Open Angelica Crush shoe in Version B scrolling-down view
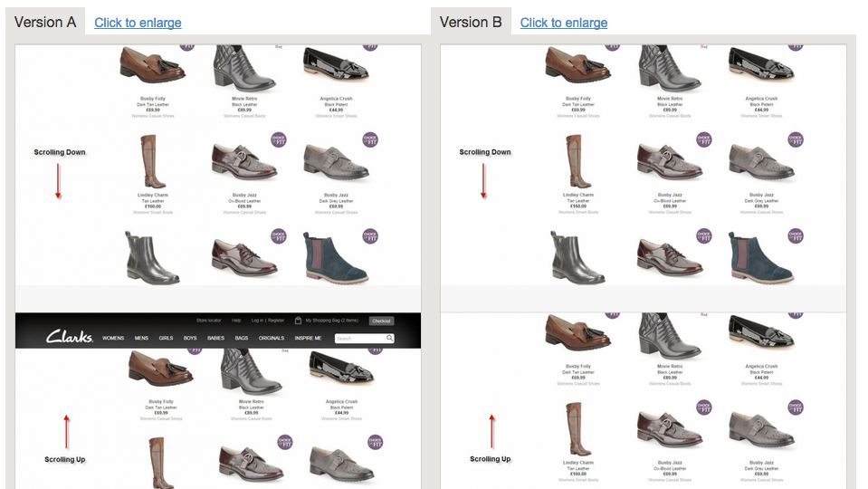Image resolution: width=868 pixels, height=489 pixels. click(761, 63)
